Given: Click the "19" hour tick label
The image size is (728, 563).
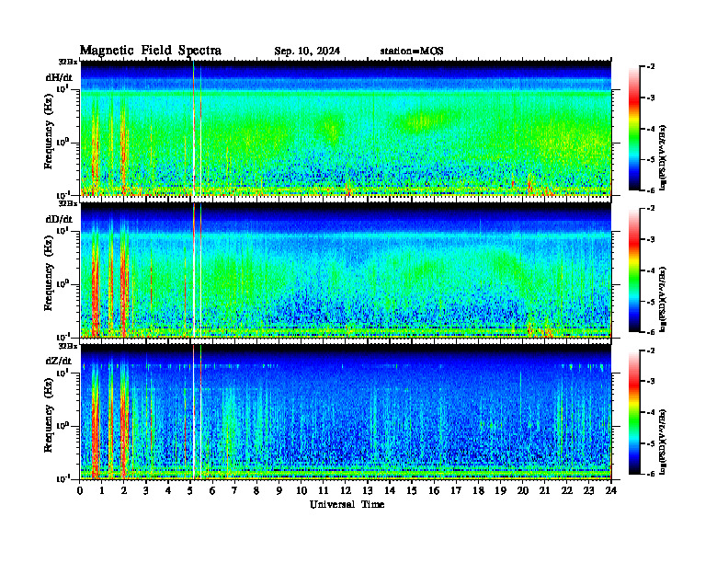Looking at the screenshot, I should click(x=500, y=490).
